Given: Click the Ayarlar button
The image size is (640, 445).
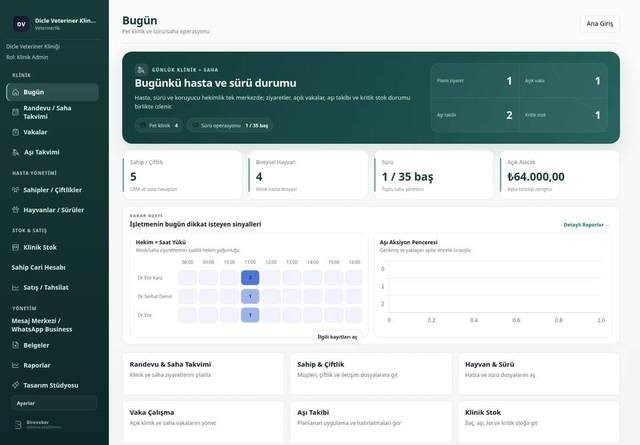Looking at the screenshot, I should (x=54, y=403).
